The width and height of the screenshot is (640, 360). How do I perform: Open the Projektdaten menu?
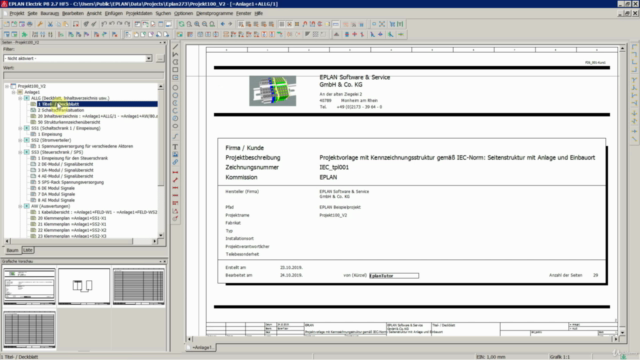[139, 13]
